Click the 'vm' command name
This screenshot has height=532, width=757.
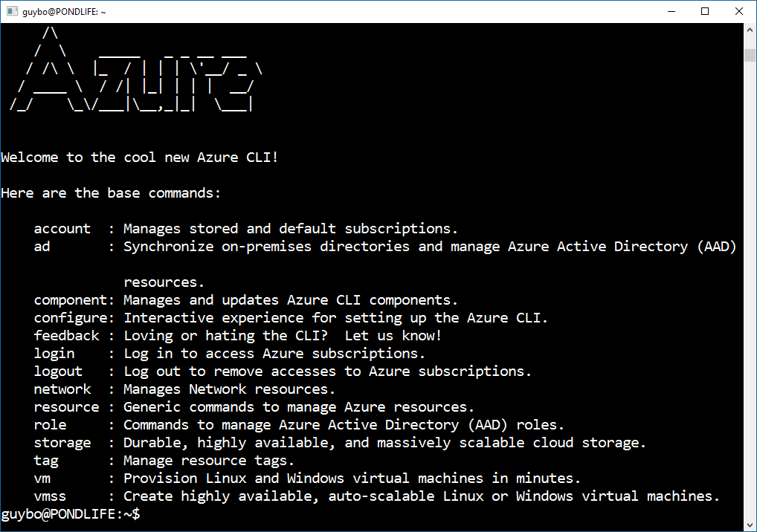[x=42, y=479]
